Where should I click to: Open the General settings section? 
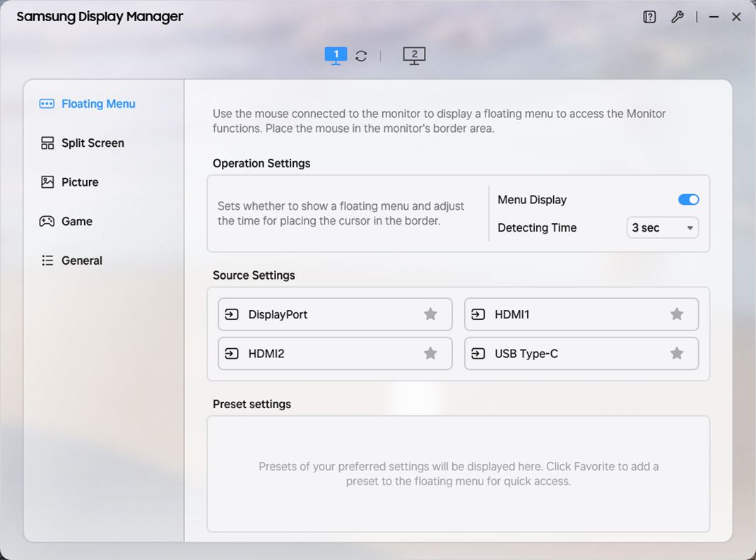point(71,261)
